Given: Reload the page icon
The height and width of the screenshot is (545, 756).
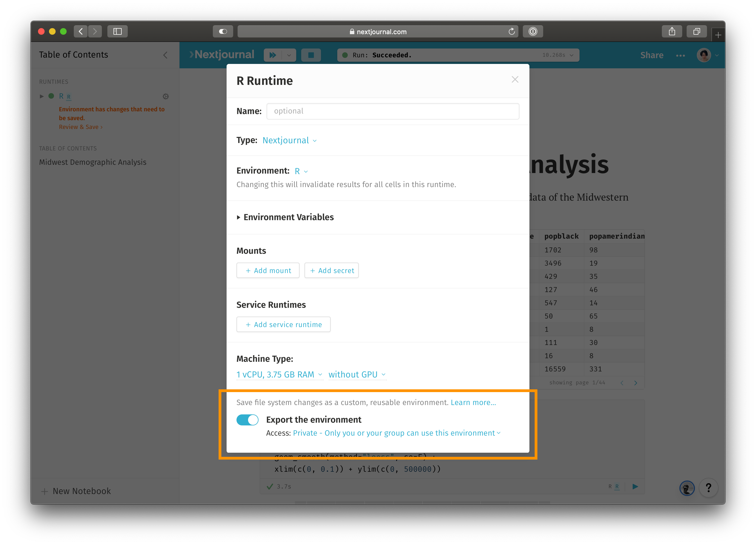Looking at the screenshot, I should 511,31.
